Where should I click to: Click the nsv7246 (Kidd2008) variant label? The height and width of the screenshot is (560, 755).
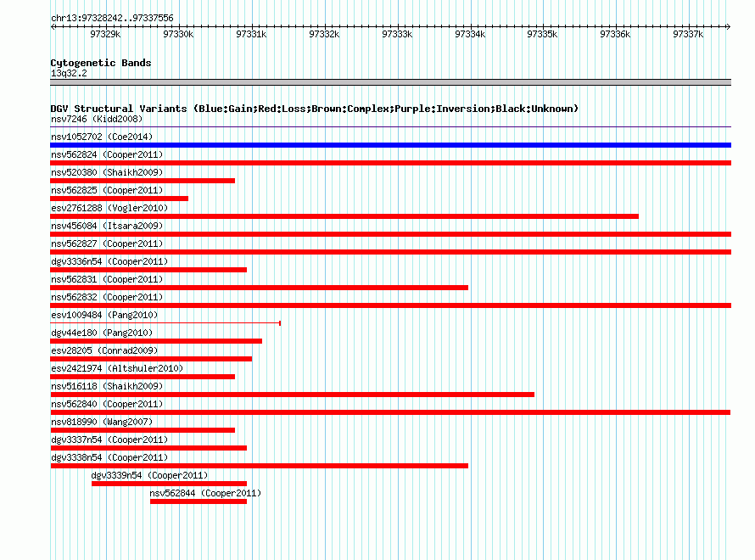(97, 119)
